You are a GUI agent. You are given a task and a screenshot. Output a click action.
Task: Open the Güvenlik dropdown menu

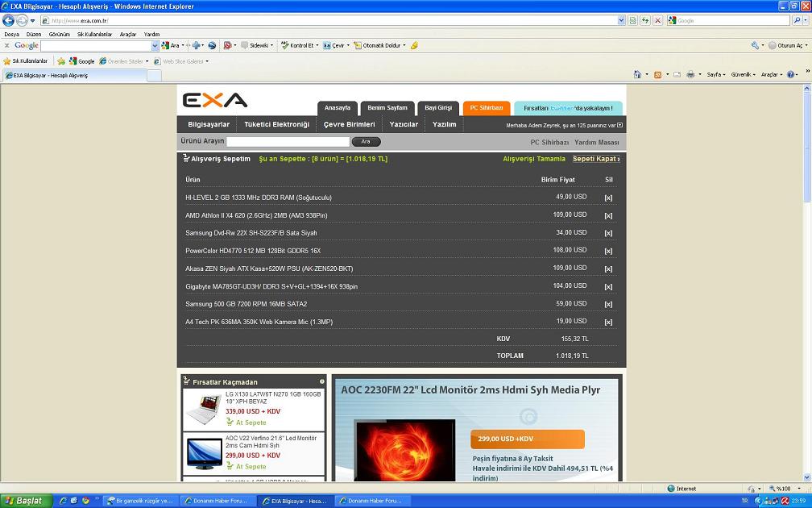[743, 75]
